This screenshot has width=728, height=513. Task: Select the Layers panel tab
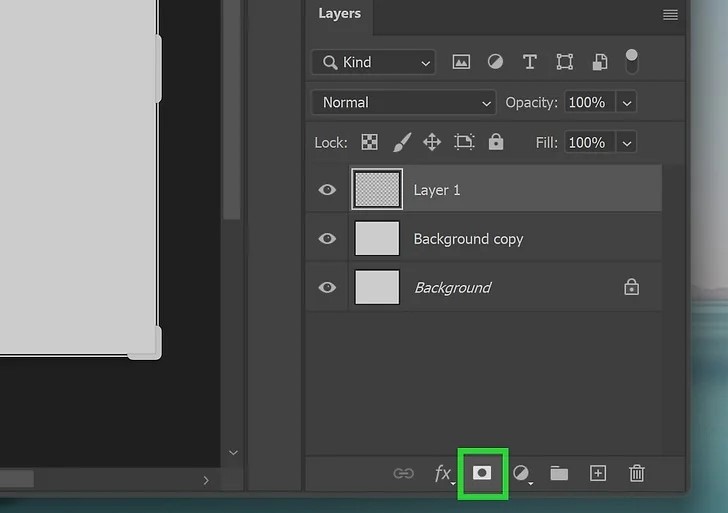pos(339,14)
